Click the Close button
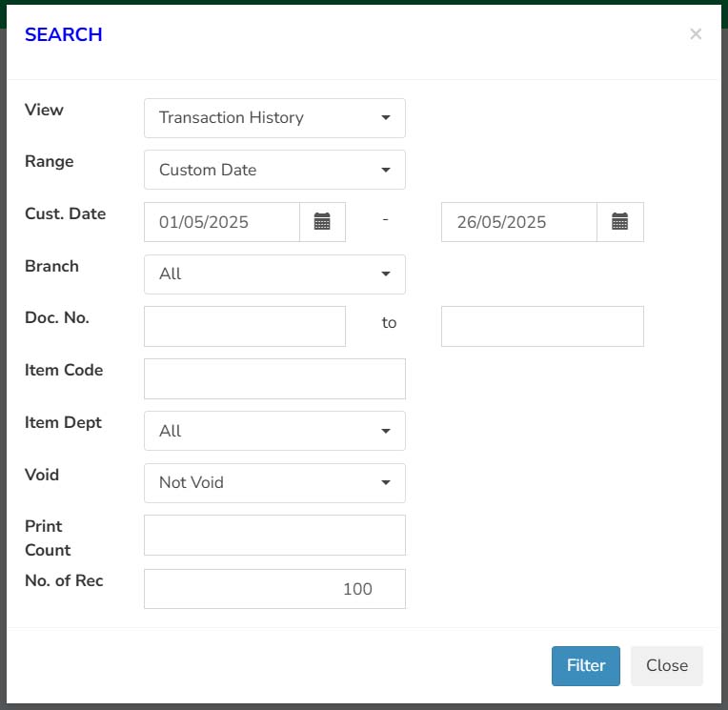This screenshot has height=710, width=728. pos(667,666)
